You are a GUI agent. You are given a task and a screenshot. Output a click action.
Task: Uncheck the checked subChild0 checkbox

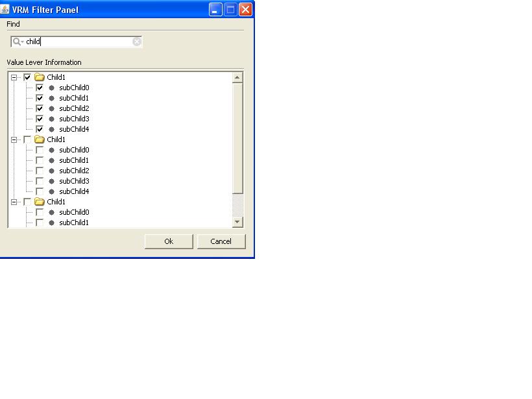[x=40, y=88]
